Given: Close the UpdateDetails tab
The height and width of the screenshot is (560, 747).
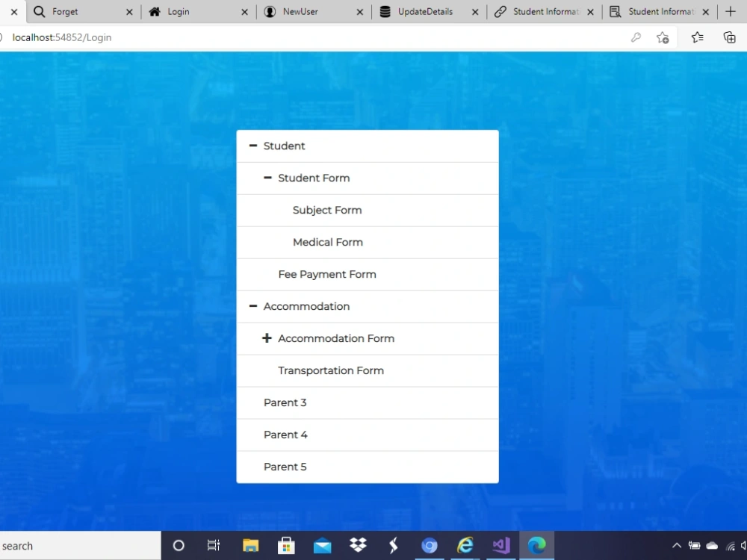Looking at the screenshot, I should pyautogui.click(x=475, y=12).
